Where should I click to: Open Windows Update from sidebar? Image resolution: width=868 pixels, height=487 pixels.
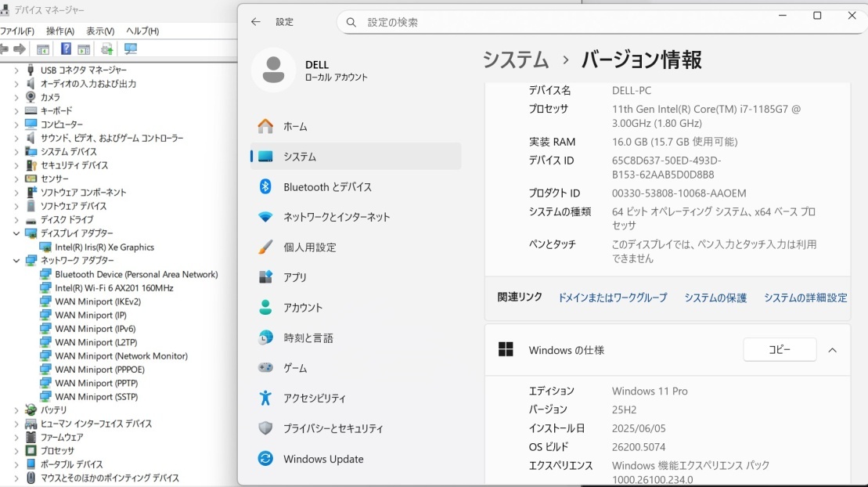click(325, 459)
